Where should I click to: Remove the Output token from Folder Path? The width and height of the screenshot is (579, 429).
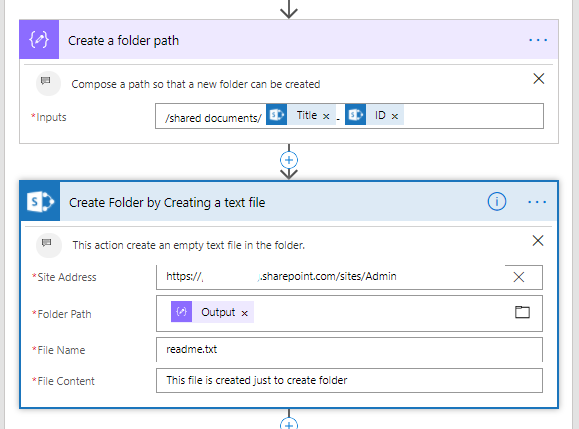244,313
